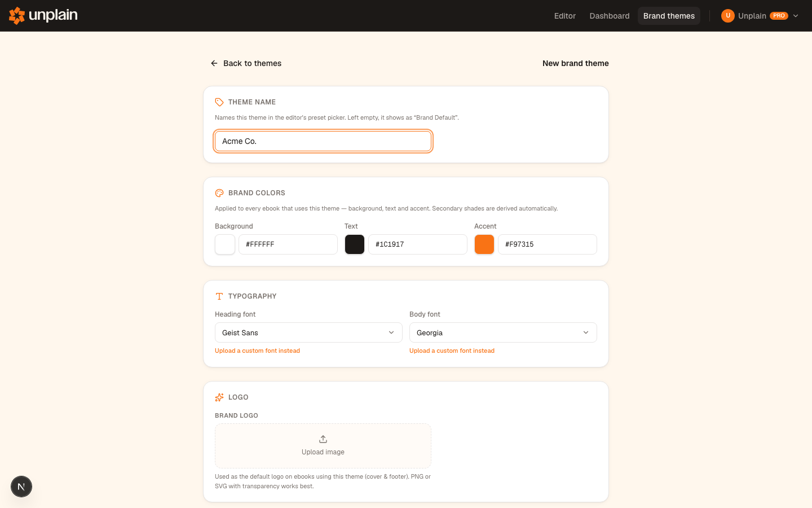Screen dimensions: 812x508
Task: Go back to themes list
Action: tap(246, 63)
